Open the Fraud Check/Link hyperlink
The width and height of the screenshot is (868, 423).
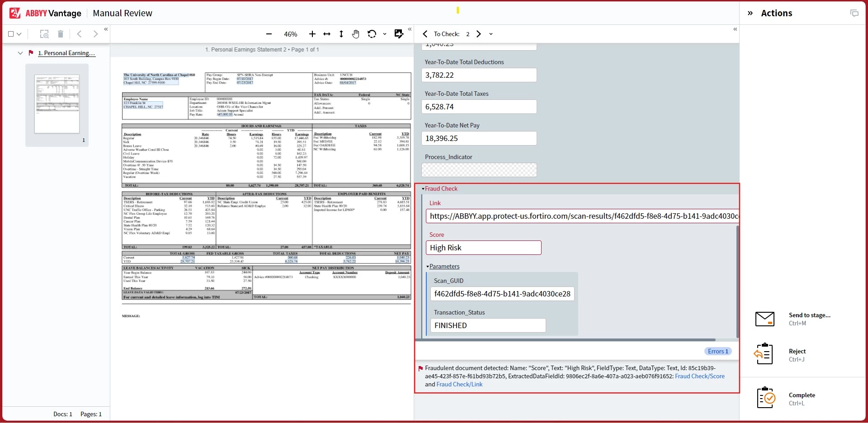(x=459, y=384)
